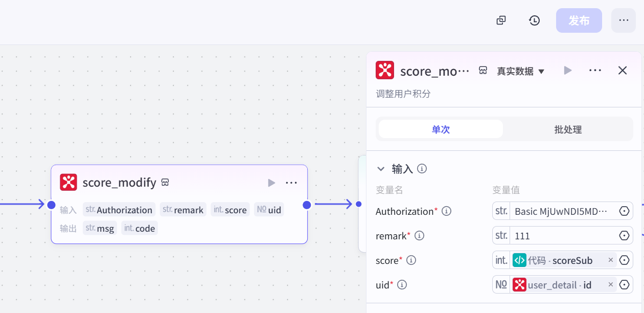Open side panel three-dot options menu
This screenshot has width=644, height=313.
(595, 71)
